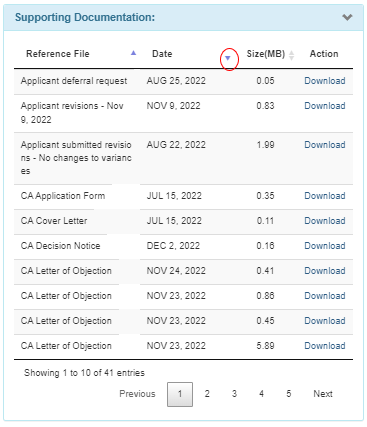
Task: Download the CA Cover Letter
Action: tap(325, 221)
